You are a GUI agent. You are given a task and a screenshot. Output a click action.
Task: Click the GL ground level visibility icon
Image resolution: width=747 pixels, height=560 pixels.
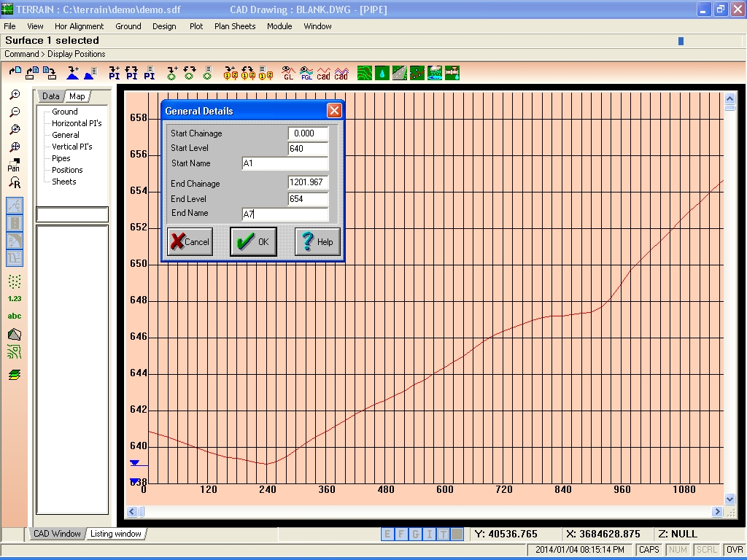[288, 73]
